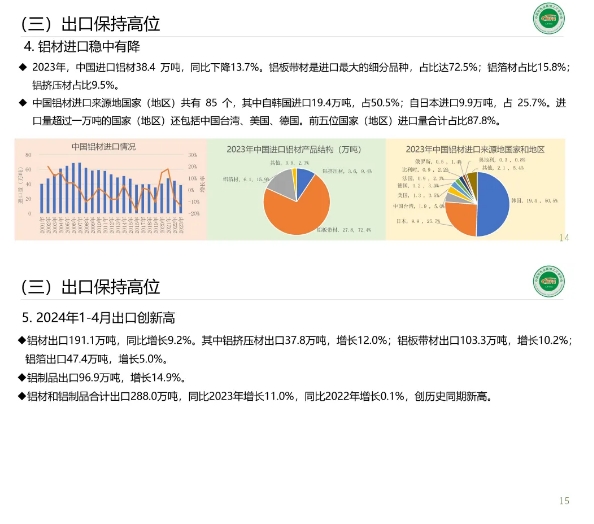Click the blue Korea slice of source pie
This screenshot has width=594, height=524.
[493, 204]
